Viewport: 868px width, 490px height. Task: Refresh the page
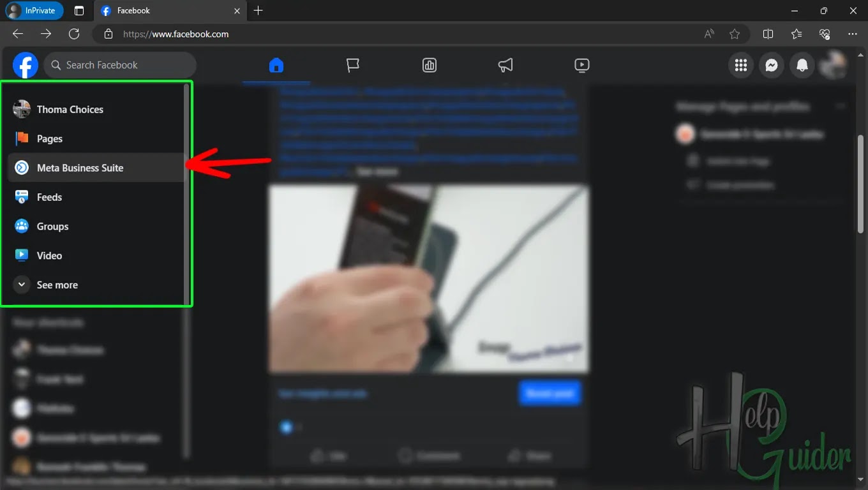[x=74, y=34]
